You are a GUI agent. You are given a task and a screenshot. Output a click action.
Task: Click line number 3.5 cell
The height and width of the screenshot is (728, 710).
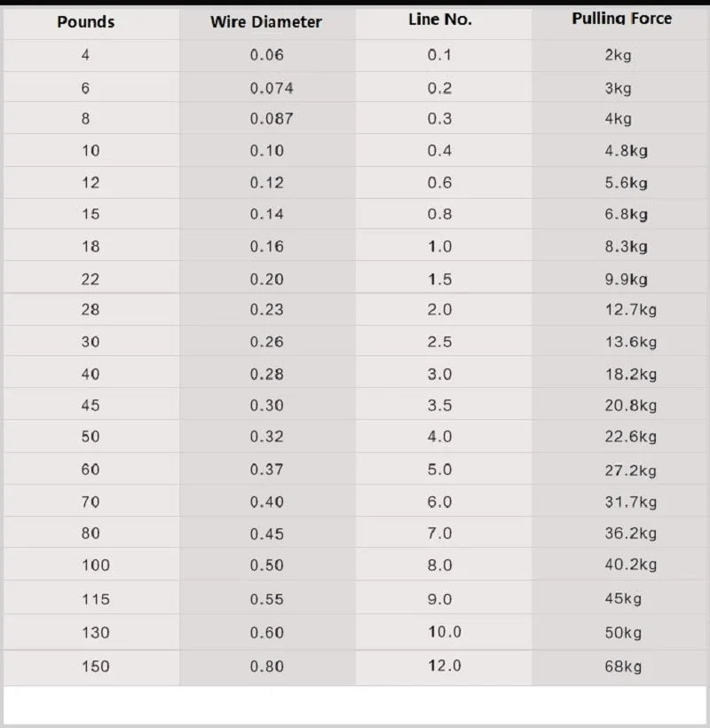(x=439, y=406)
